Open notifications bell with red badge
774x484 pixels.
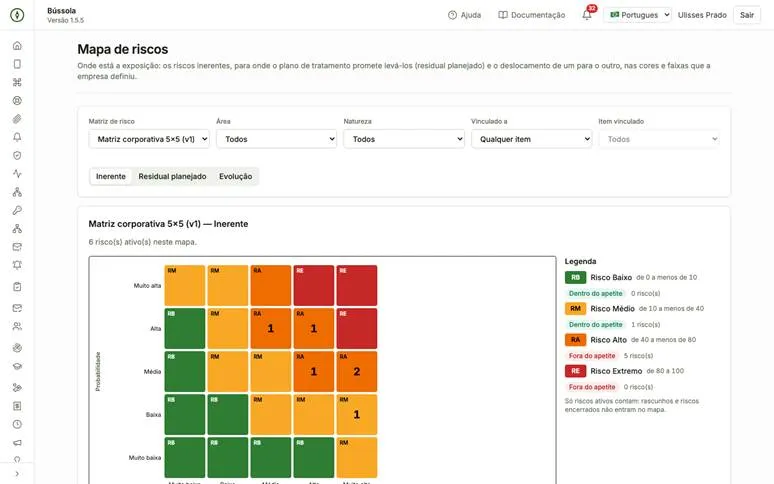[587, 14]
